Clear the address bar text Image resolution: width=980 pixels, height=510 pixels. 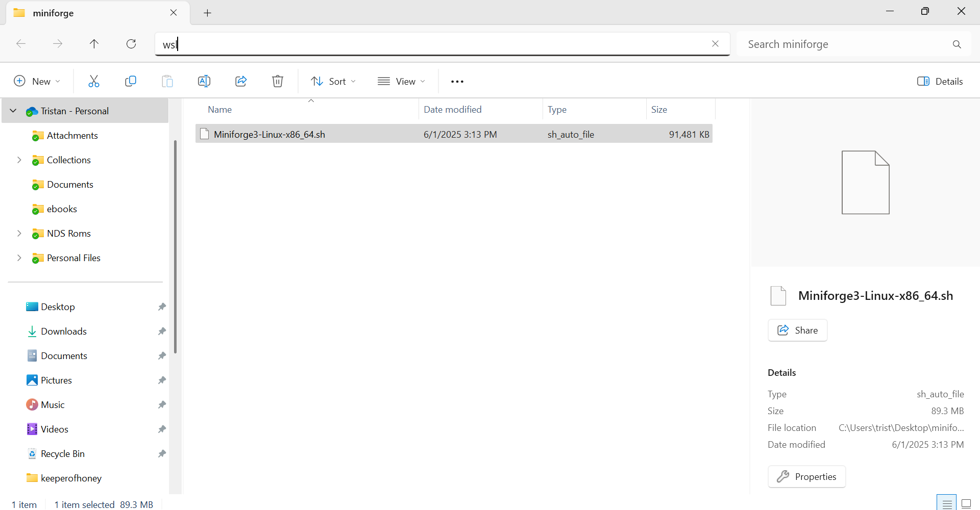[715, 44]
